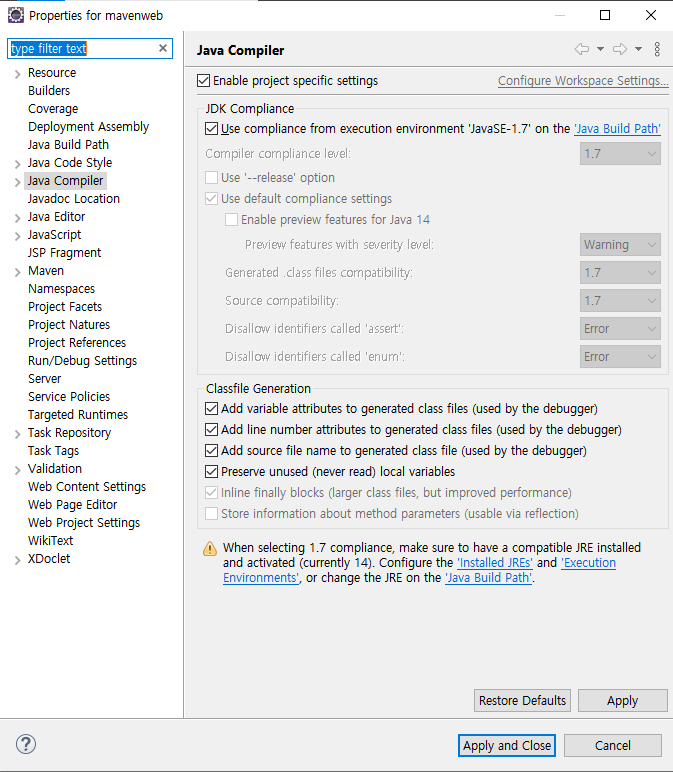This screenshot has width=673, height=772.
Task: Open the help question mark icon
Action: pyautogui.click(x=26, y=744)
